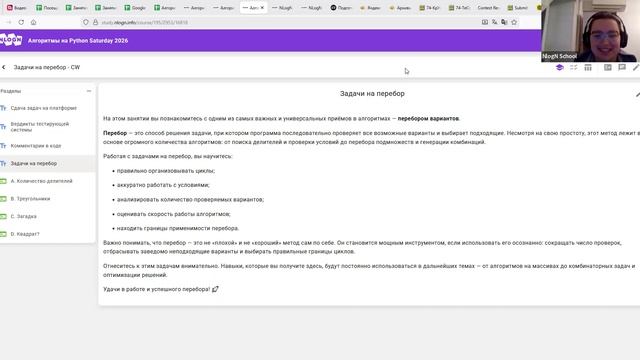Click the chat comments icon in toolbar
640x360 pixels.
[x=622, y=67]
